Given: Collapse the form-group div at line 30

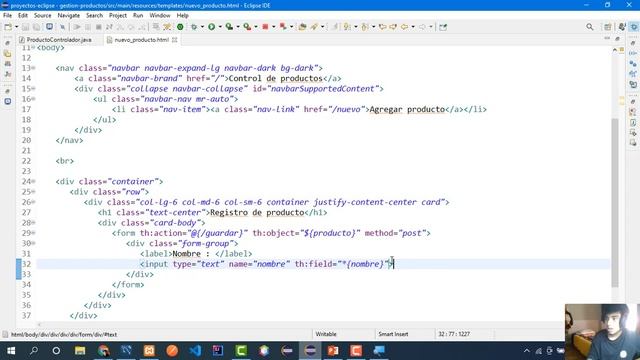Looking at the screenshot, I should (x=33, y=243).
